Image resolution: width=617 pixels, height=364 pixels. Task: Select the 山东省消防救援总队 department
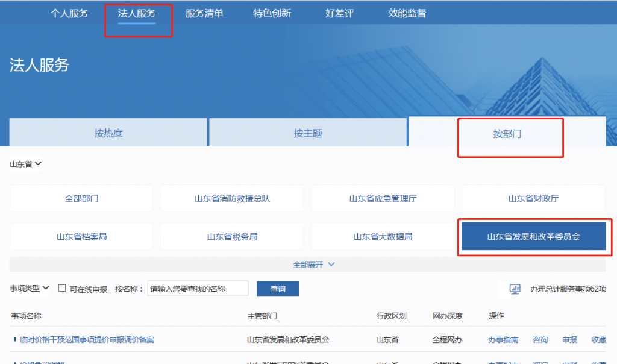tap(232, 198)
